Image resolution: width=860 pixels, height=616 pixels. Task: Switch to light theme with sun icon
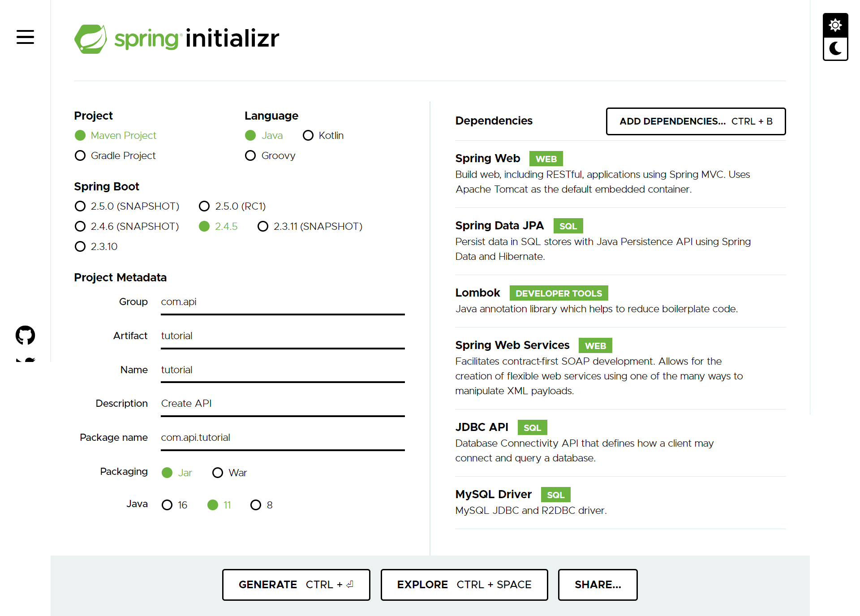click(x=835, y=25)
